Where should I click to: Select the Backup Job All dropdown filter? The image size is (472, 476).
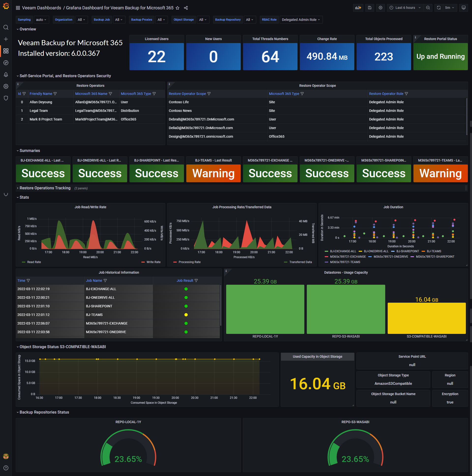click(x=117, y=19)
